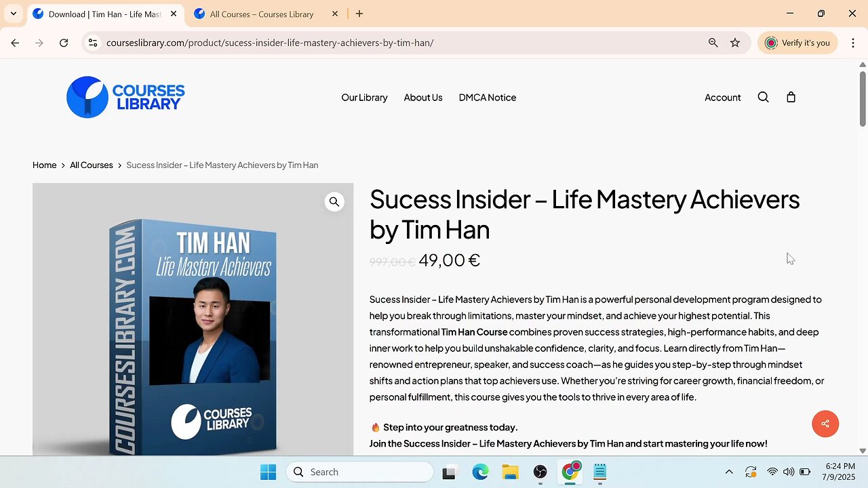Viewport: 868px width, 488px height.
Task: Open OBS Studio from the taskbar
Action: click(x=540, y=472)
